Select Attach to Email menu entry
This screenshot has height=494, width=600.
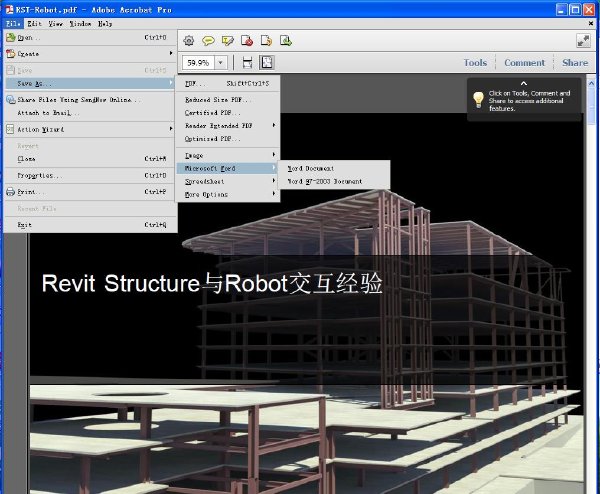tap(90, 113)
